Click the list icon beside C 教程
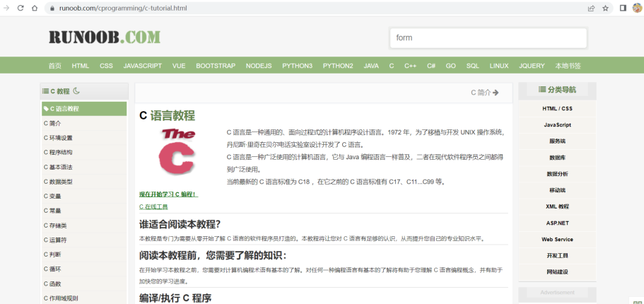The height and width of the screenshot is (304, 644). tap(45, 90)
